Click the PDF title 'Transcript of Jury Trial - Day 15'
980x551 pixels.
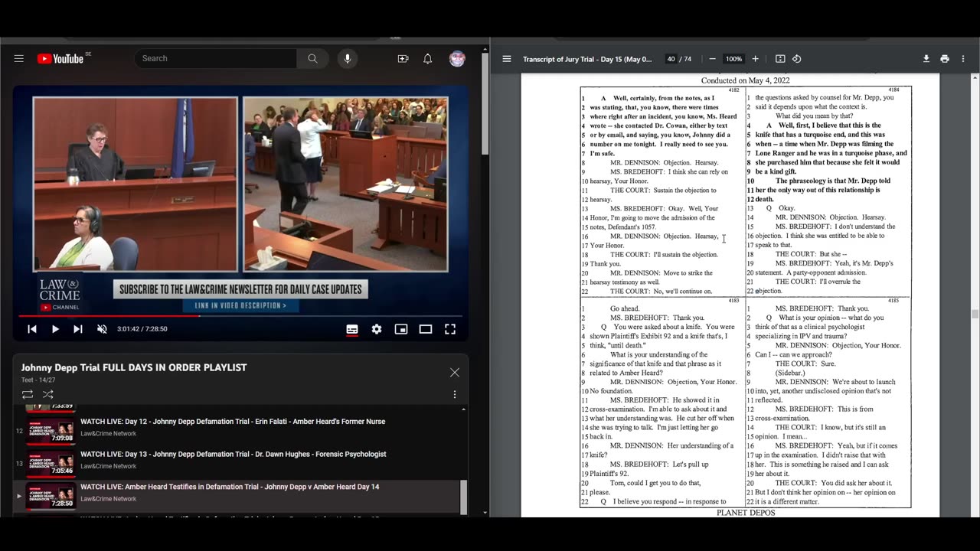coord(586,59)
